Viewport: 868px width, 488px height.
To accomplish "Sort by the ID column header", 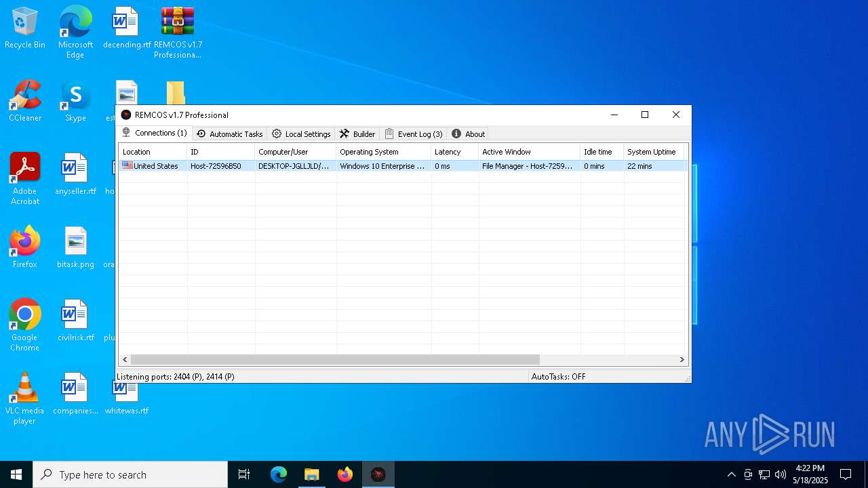I will (x=220, y=152).
